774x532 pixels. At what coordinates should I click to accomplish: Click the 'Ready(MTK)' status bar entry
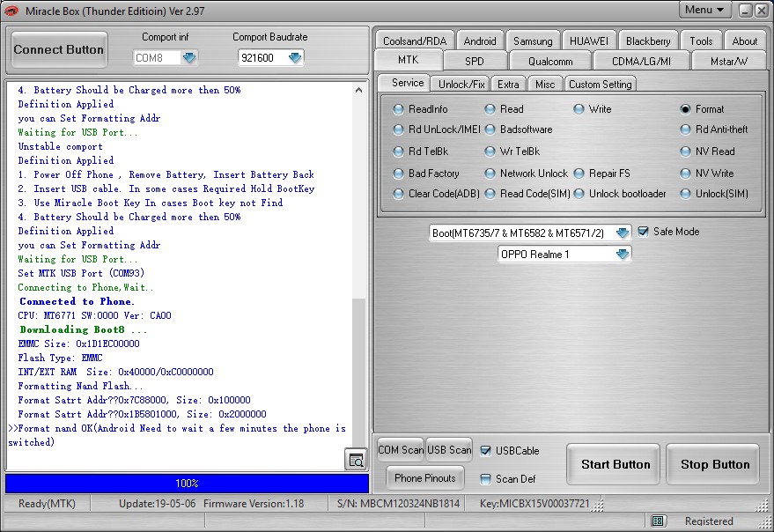[x=47, y=503]
